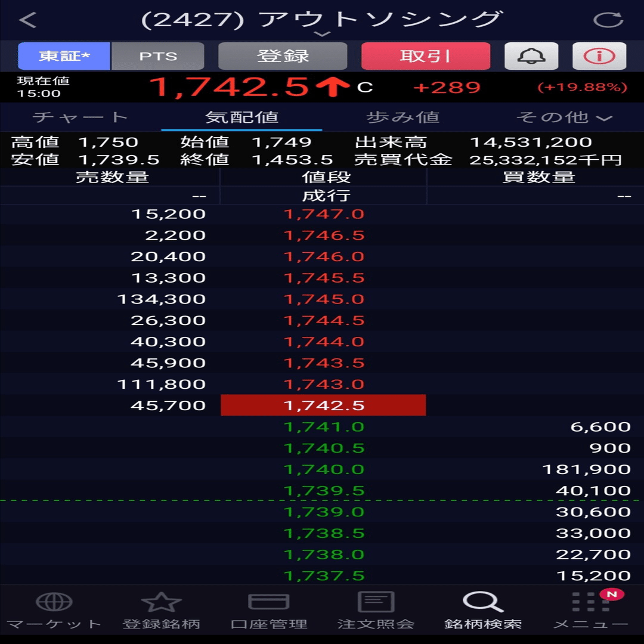This screenshot has width=644, height=644.
Task: Tap 売数量 column header
Action: tap(112, 177)
